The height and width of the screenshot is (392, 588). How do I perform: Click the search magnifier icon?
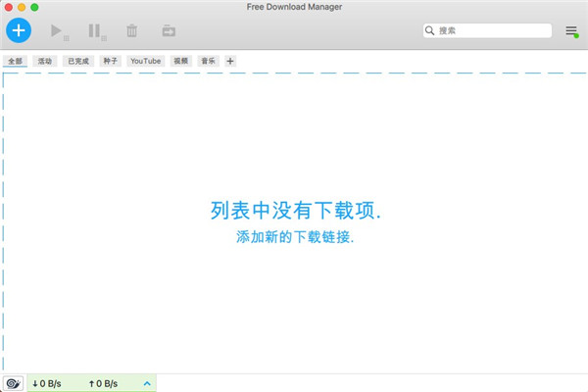430,31
